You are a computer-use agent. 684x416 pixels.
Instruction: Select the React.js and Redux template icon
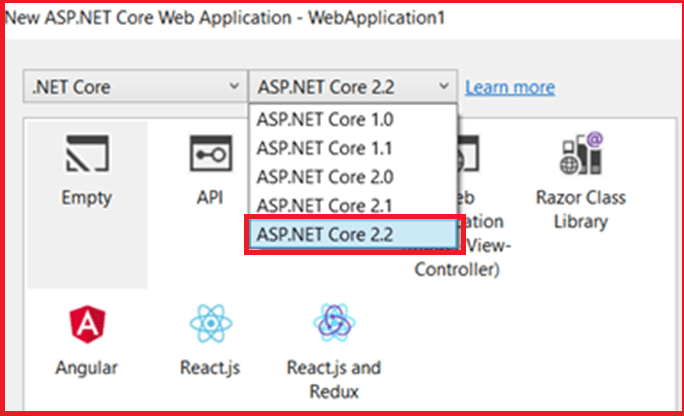click(x=334, y=325)
